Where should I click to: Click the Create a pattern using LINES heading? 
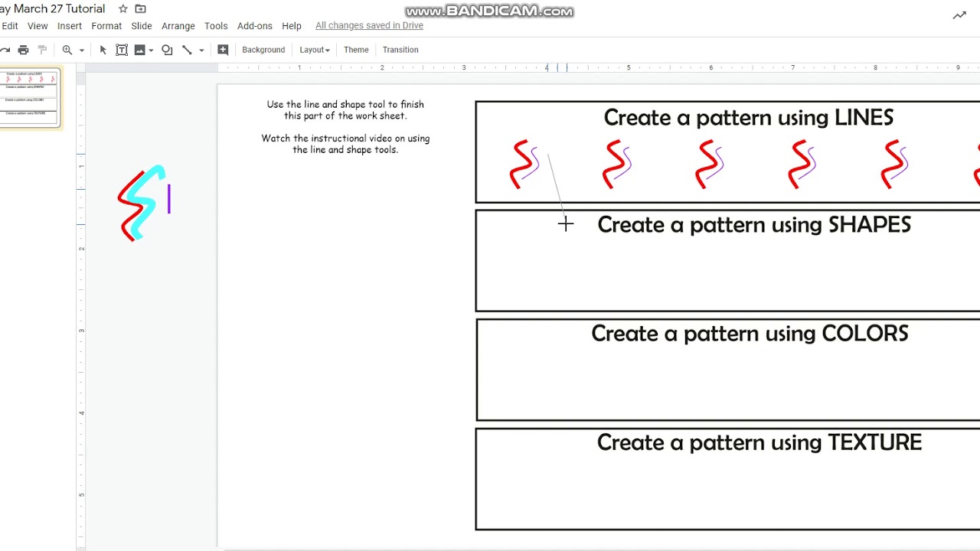[748, 117]
